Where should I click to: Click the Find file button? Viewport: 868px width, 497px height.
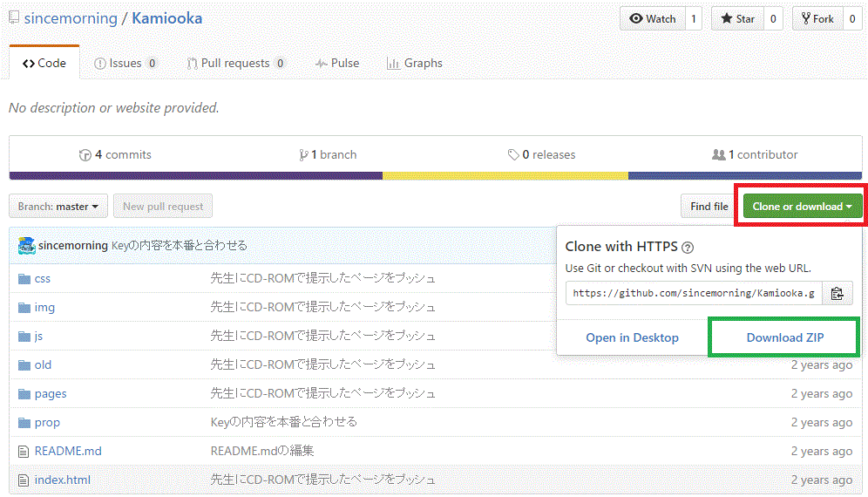(x=709, y=206)
